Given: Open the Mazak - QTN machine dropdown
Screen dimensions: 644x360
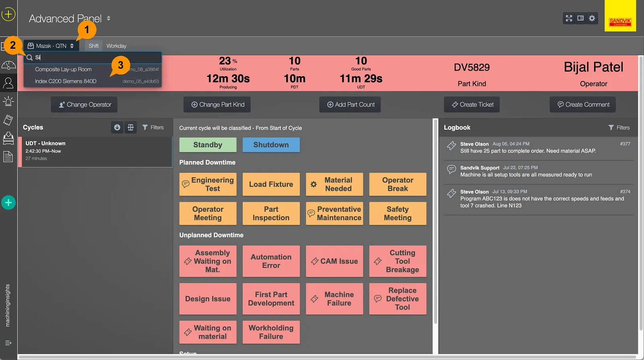Looking at the screenshot, I should pos(51,46).
